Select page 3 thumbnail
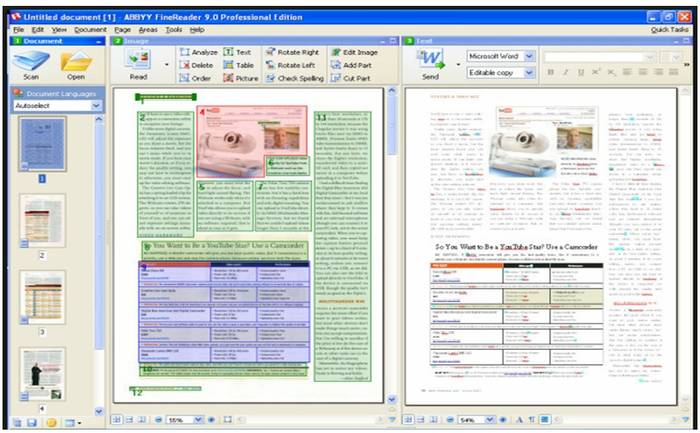 pyautogui.click(x=42, y=297)
